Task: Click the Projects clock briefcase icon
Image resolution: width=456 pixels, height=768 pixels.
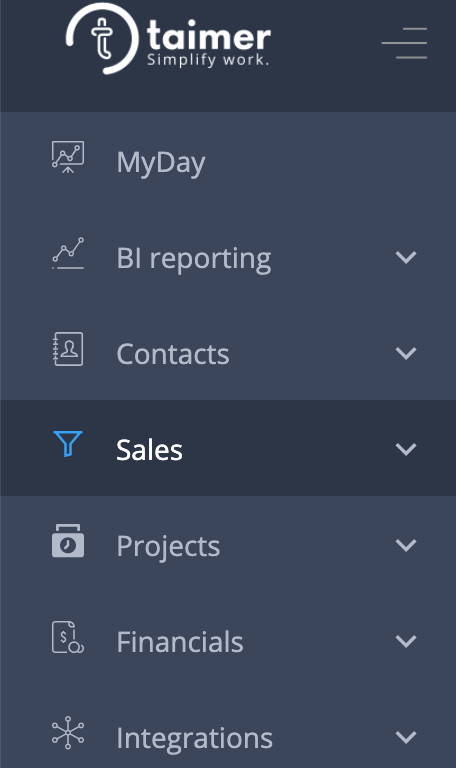Action: [x=68, y=541]
